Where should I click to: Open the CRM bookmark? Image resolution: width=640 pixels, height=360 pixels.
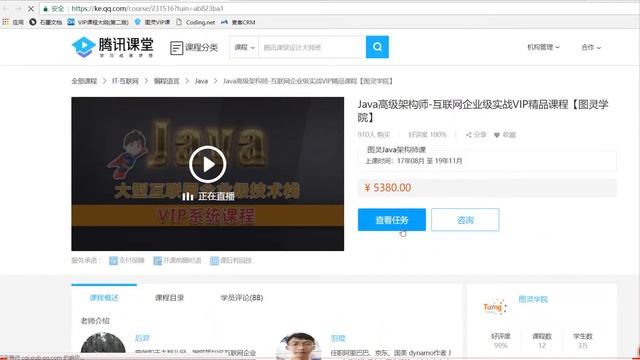[x=238, y=22]
